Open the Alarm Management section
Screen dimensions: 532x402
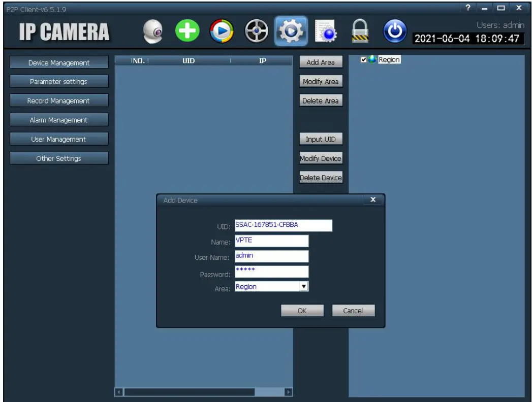(58, 119)
